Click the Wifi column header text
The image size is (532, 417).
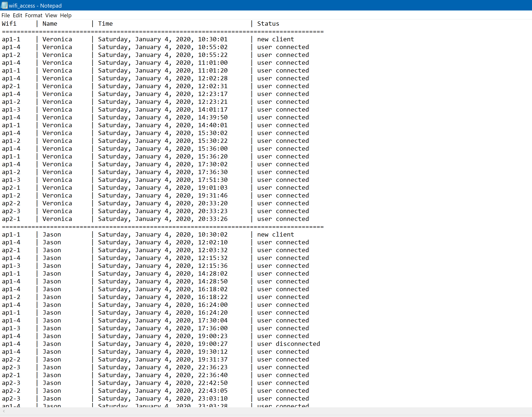[x=9, y=24]
